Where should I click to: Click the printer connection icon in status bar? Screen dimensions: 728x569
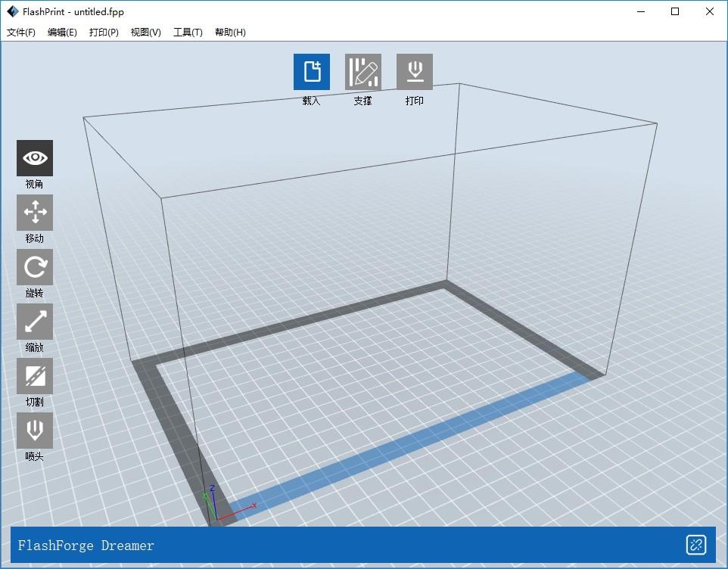696,545
